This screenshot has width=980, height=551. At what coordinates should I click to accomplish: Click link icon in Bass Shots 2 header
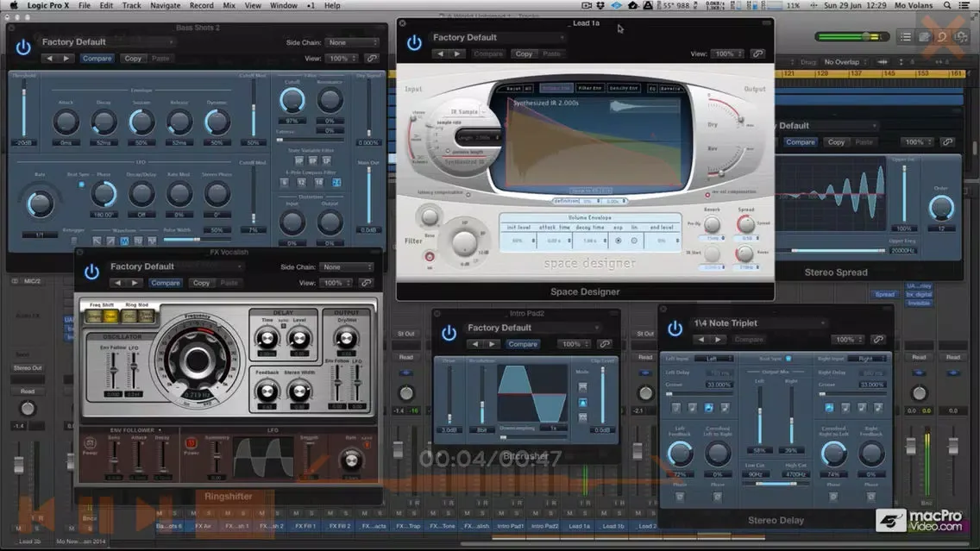[372, 58]
